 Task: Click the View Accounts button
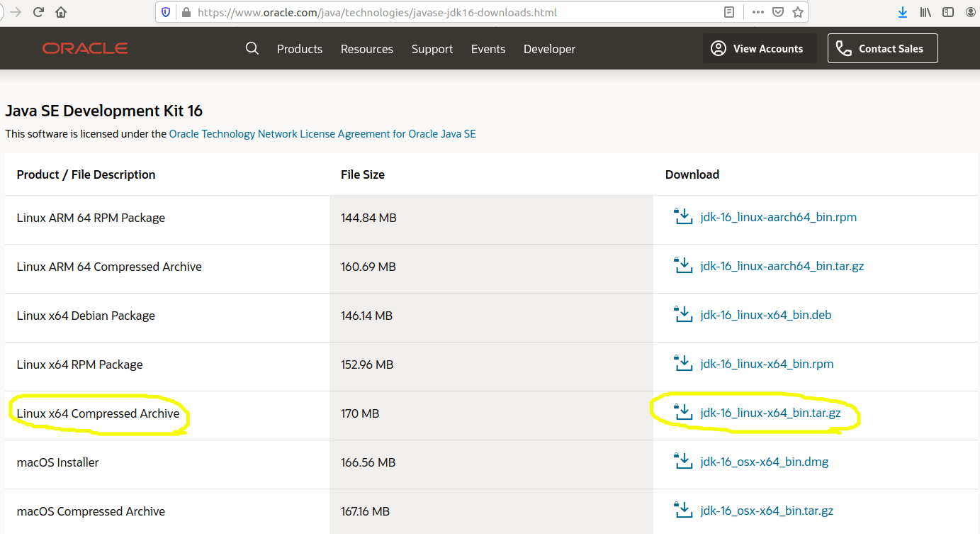tap(760, 48)
